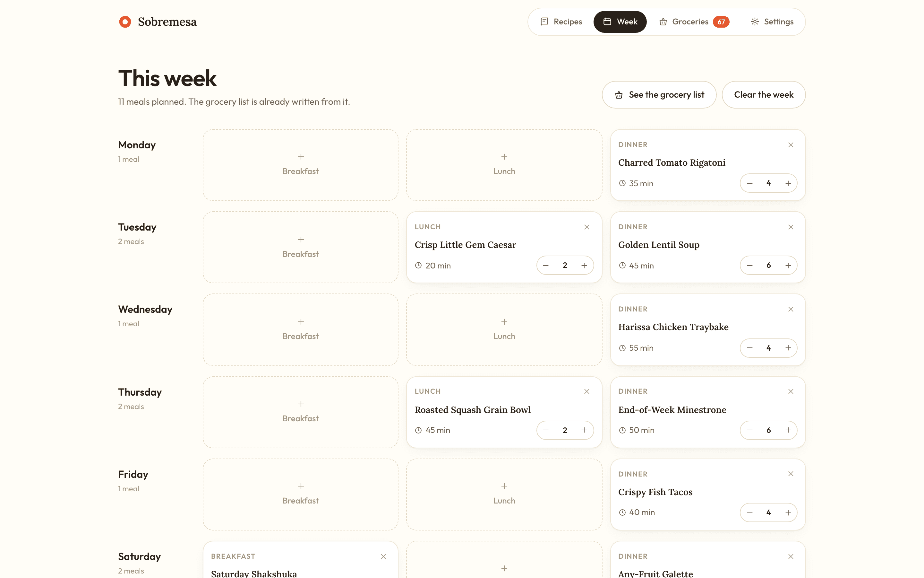Add a breakfast for Friday
The image size is (924, 578).
pyautogui.click(x=301, y=494)
